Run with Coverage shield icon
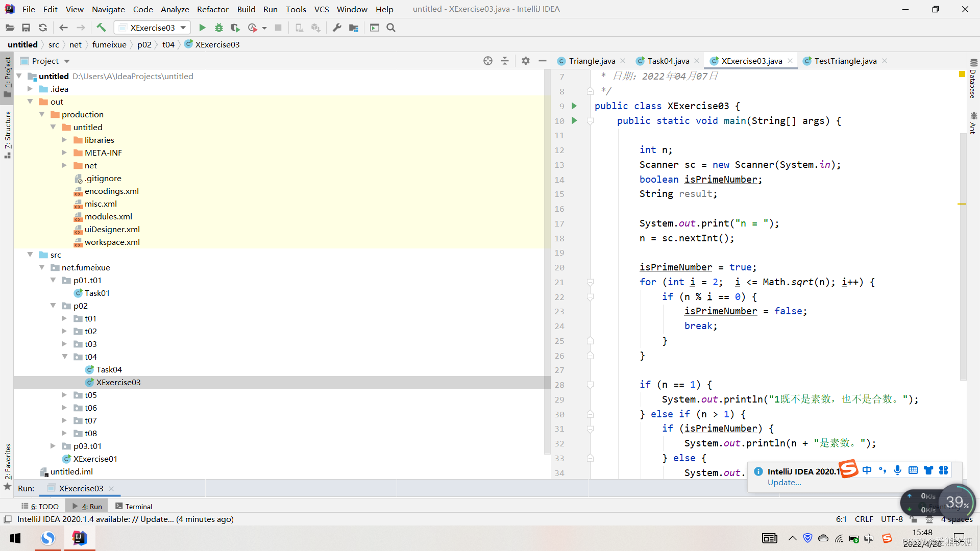The width and height of the screenshot is (980, 551). point(235,28)
